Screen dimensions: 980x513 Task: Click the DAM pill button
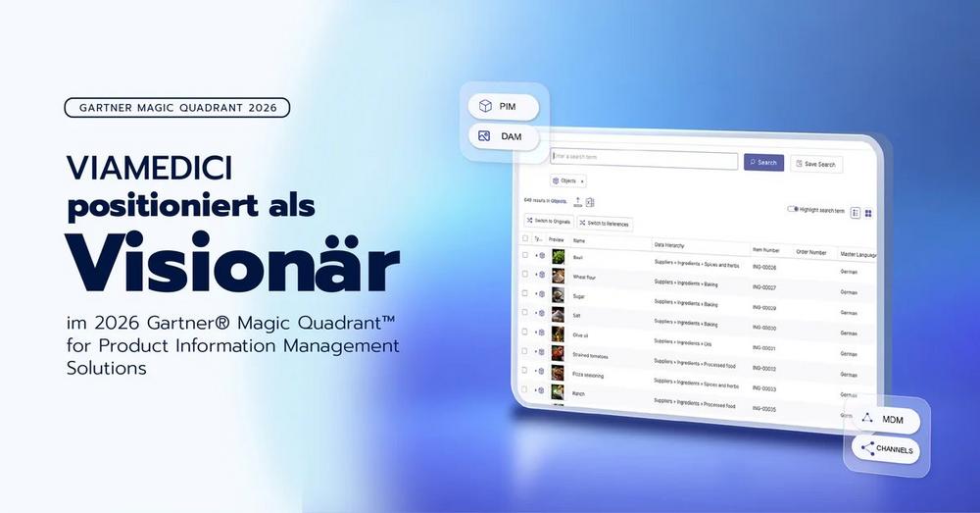[x=504, y=136]
